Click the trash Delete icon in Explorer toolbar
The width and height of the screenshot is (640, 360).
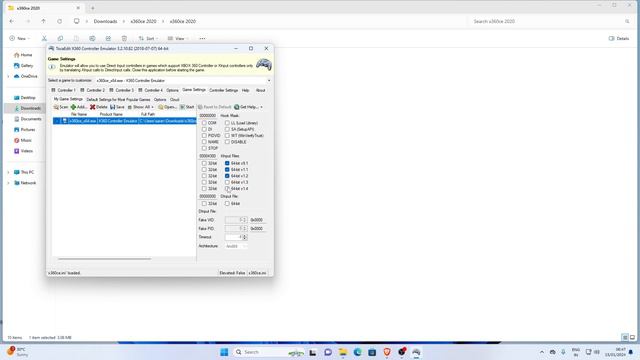[124, 38]
